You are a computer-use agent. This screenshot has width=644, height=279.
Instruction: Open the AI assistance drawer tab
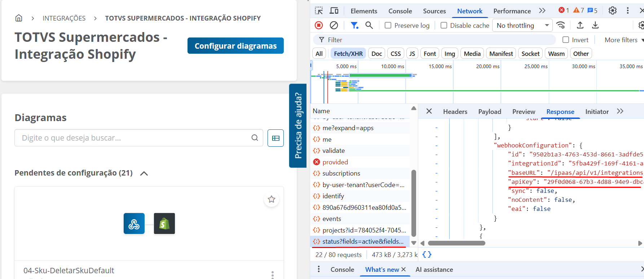[434, 270]
